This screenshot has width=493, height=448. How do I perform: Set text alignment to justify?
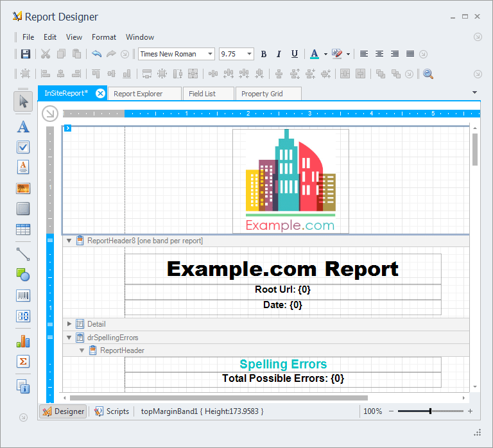410,54
